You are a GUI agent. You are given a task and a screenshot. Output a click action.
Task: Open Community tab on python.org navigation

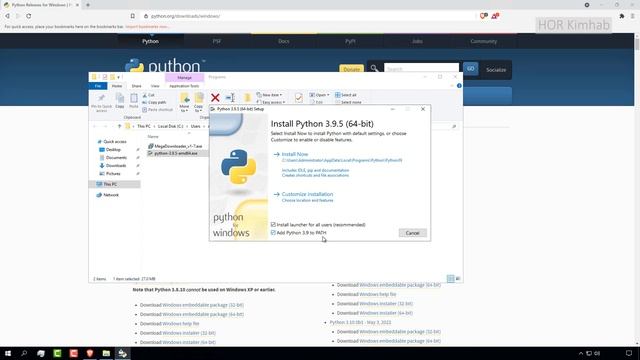484,41
